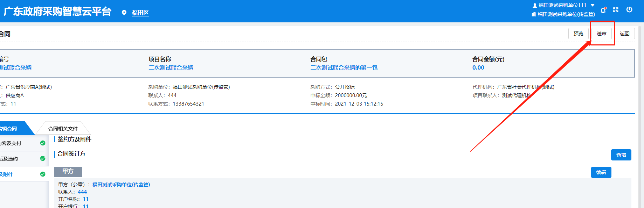Click the 返回 back button
The image size is (644, 208).
point(624,34)
